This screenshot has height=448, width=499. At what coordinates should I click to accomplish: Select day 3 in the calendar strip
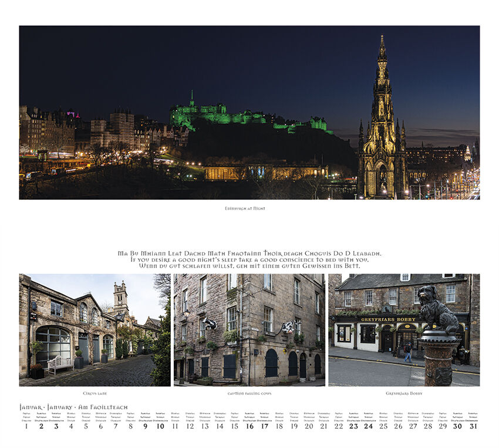point(56,426)
